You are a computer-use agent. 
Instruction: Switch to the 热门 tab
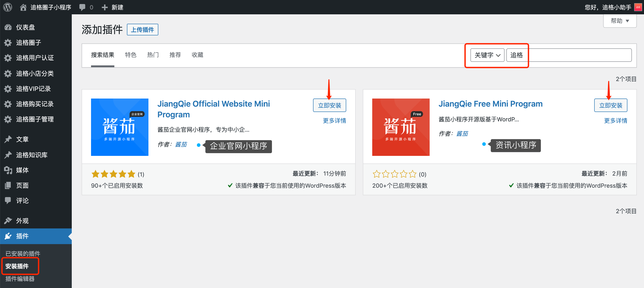[x=153, y=55]
